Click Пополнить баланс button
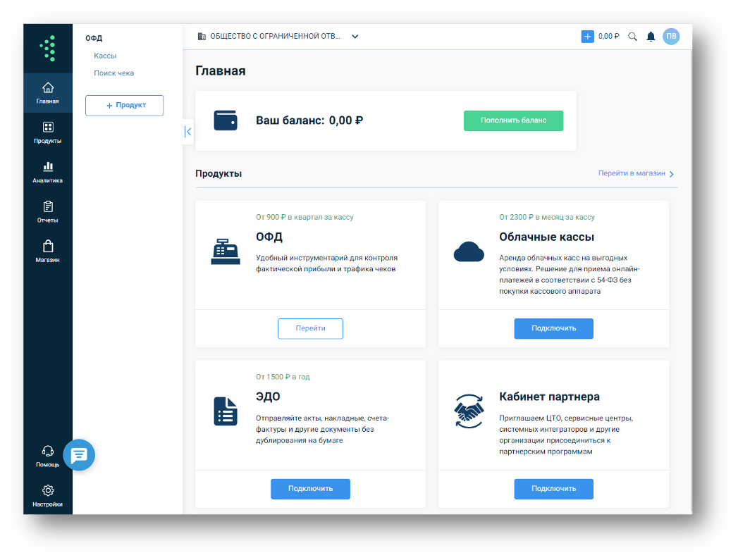738x560 pixels. pos(513,120)
